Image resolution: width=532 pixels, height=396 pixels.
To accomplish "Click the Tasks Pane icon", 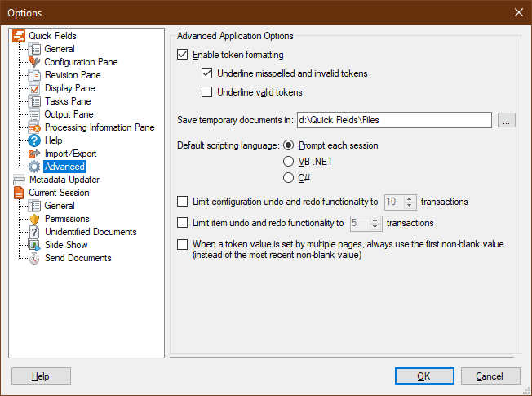I will 34,101.
